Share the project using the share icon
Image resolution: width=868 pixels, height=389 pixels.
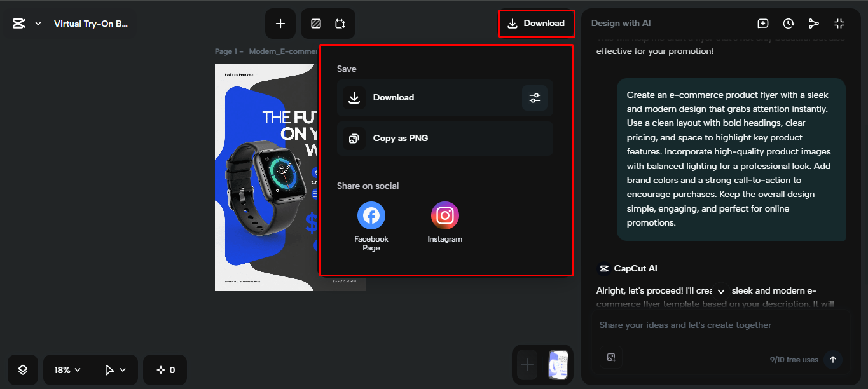point(814,23)
